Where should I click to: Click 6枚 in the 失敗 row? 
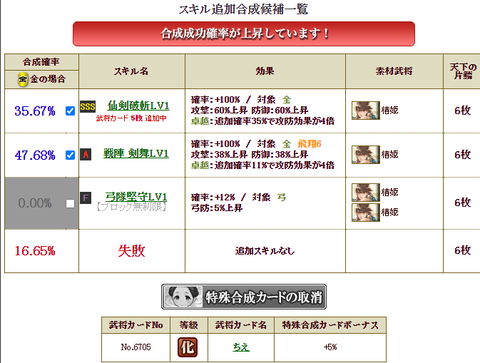[x=463, y=250]
